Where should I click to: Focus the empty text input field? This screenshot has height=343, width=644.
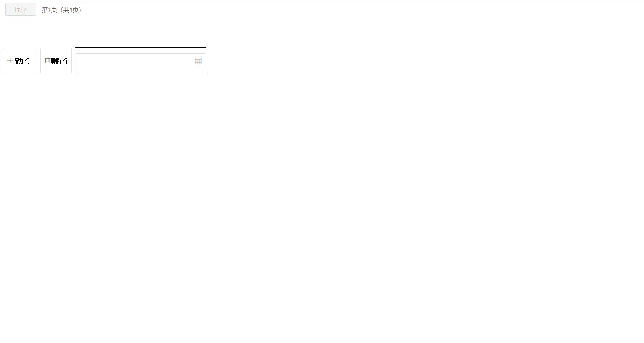[x=140, y=61]
